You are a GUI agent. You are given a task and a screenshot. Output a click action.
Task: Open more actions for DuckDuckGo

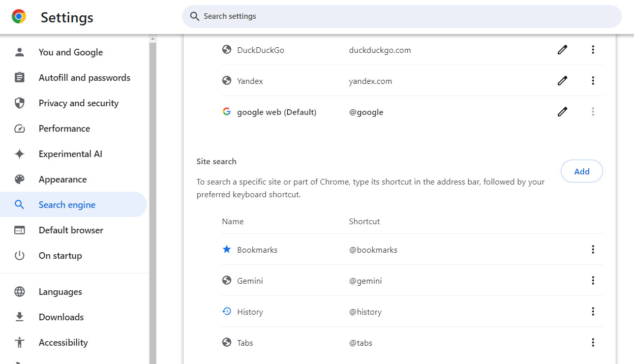(x=593, y=50)
